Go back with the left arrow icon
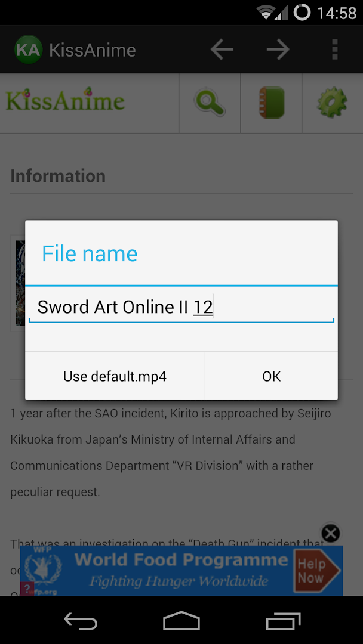 pyautogui.click(x=222, y=50)
